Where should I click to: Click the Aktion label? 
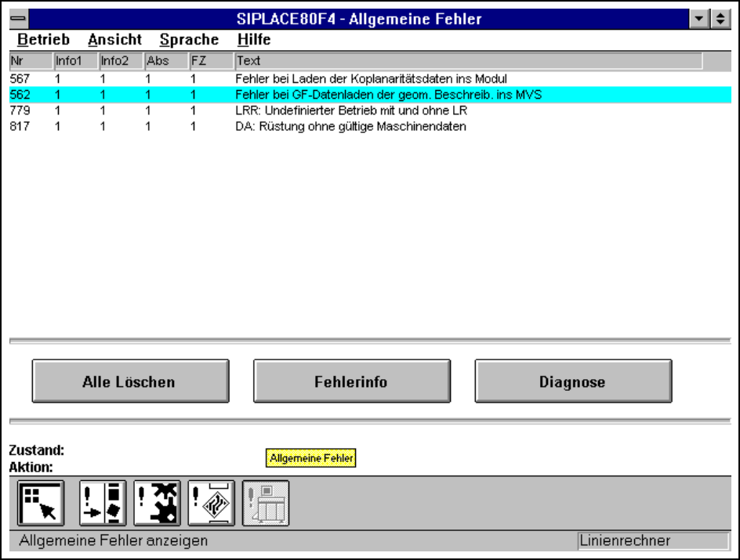coord(31,467)
